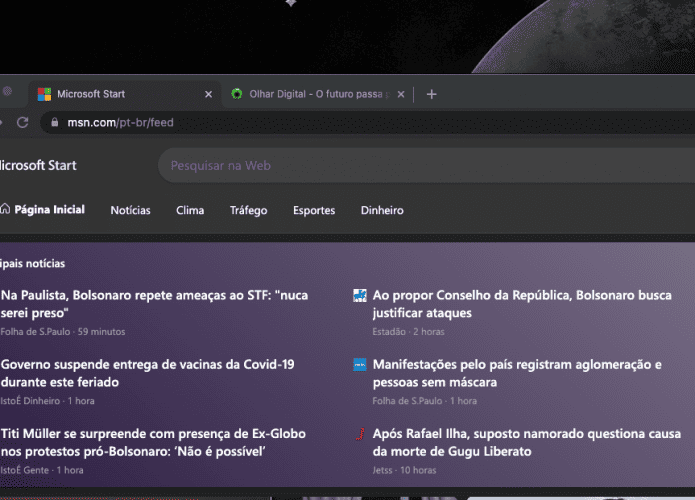Open the Dinheiro section
The height and width of the screenshot is (500, 695).
382,210
